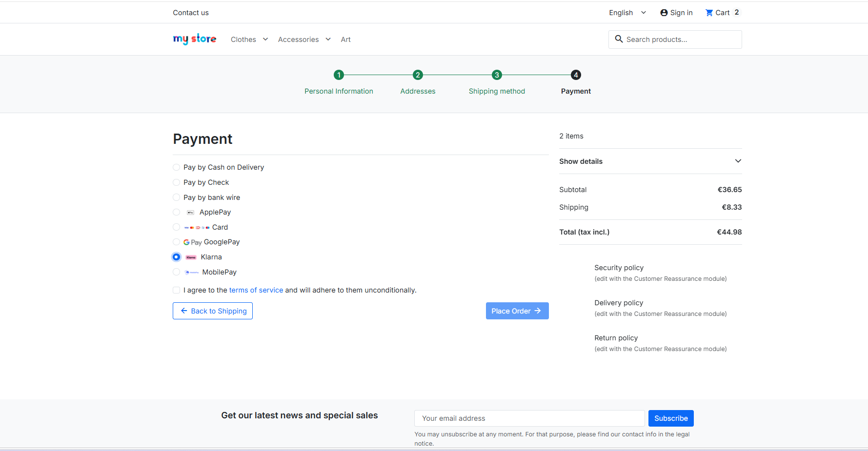The width and height of the screenshot is (868, 451).
Task: Tick the terms of service agreement checkbox
Action: pos(177,290)
